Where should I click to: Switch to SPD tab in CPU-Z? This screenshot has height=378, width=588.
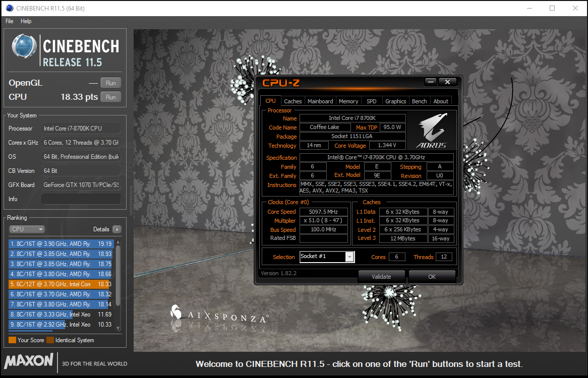(x=371, y=101)
